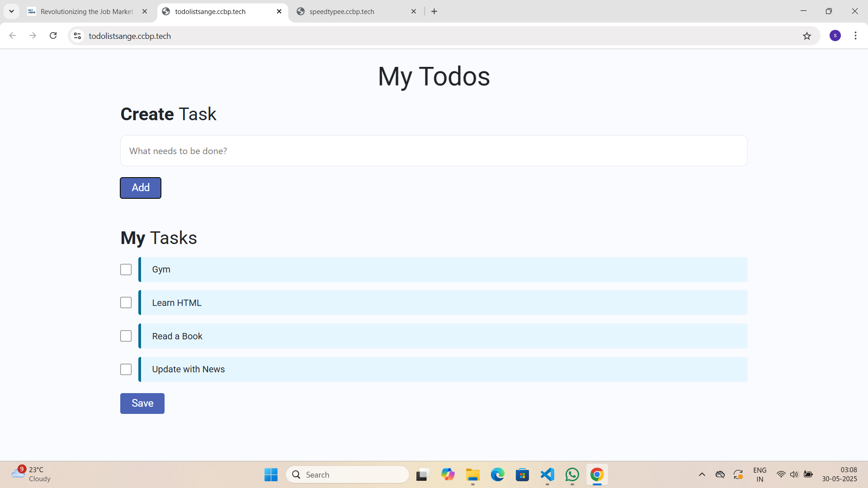
Task: Reload the page with refresh icon
Action: pyautogui.click(x=53, y=36)
